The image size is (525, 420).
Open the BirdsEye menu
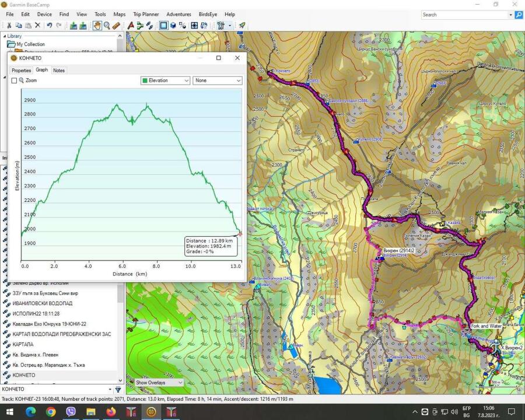208,15
